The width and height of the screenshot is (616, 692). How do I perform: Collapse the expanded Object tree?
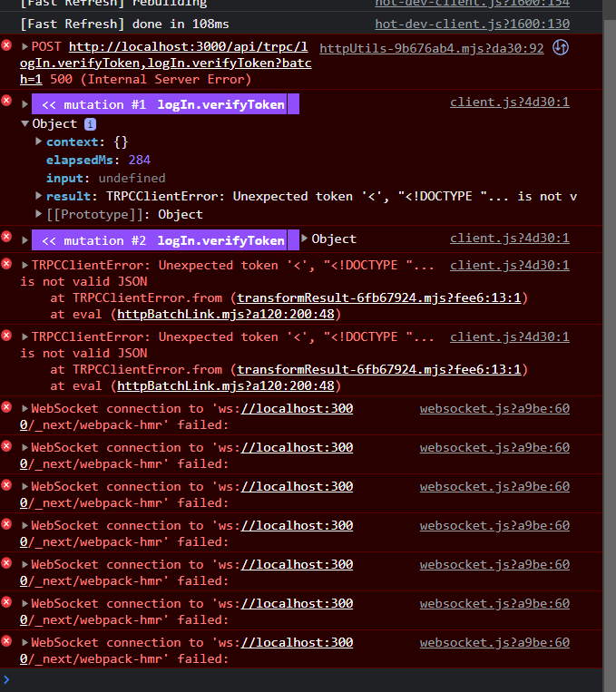coord(25,124)
